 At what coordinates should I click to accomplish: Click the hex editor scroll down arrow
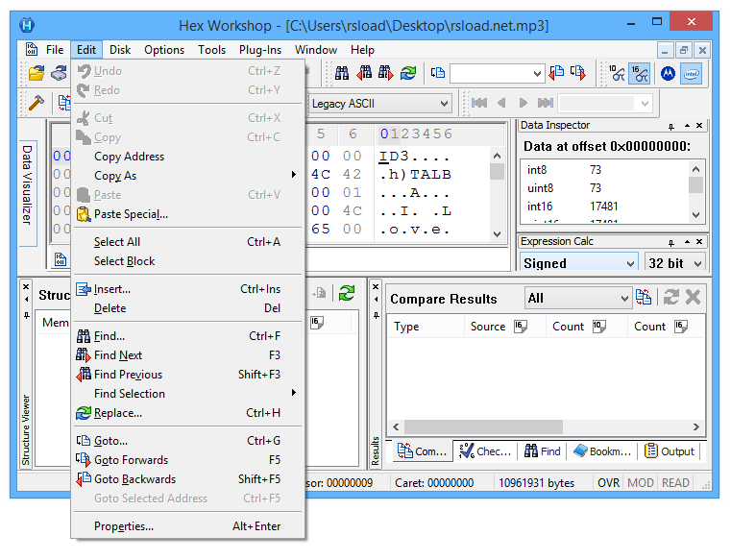[x=497, y=234]
